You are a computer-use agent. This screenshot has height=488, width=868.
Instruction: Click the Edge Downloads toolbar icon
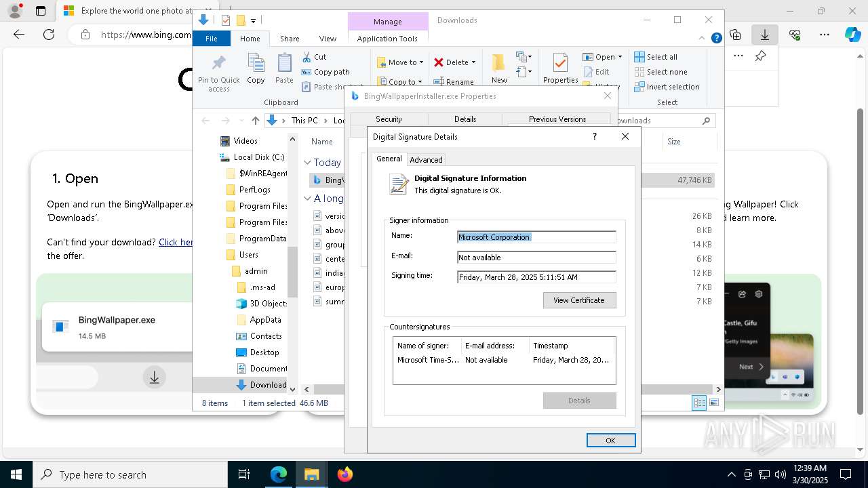pos(765,35)
